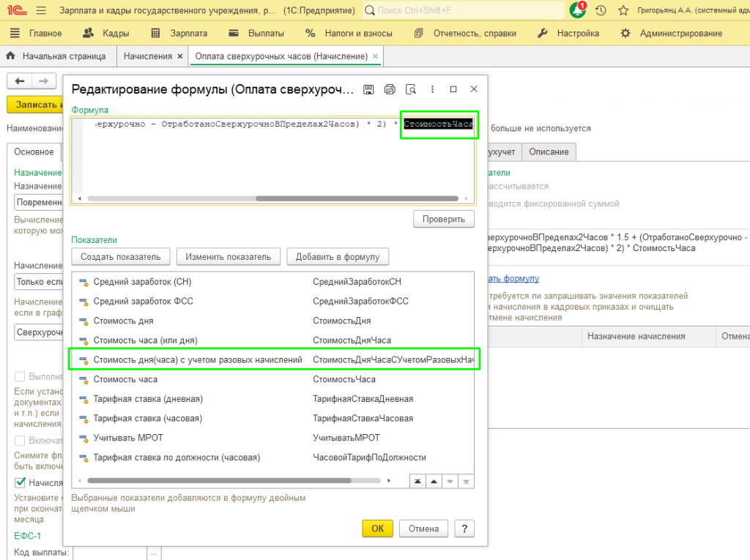The width and height of the screenshot is (750, 560).
Task: Select row Стоимость дня(часа) с учетом разовых начислений
Action: click(273, 360)
